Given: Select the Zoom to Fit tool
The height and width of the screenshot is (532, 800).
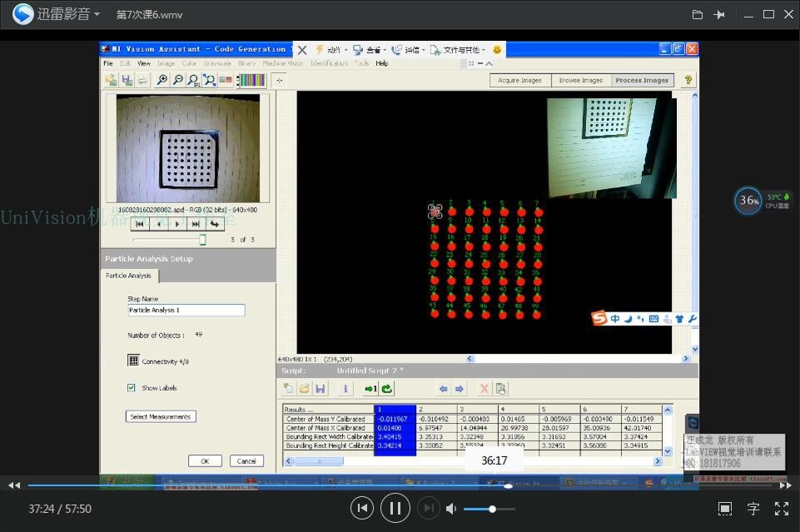Looking at the screenshot, I should (209, 80).
